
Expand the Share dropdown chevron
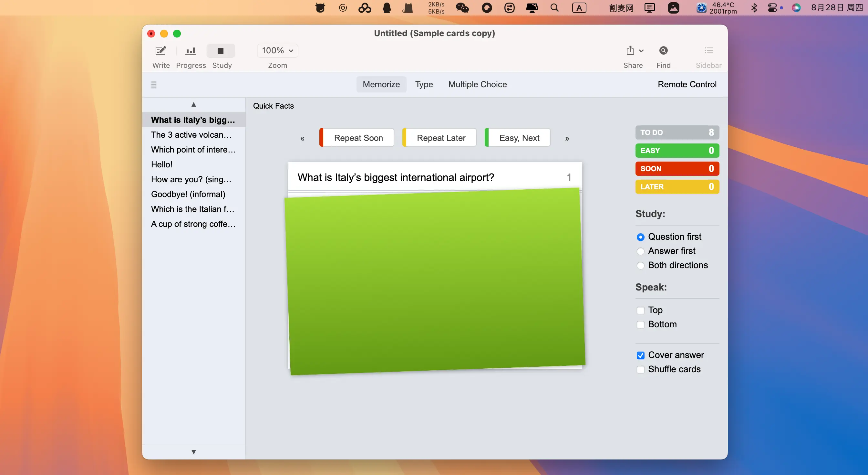[x=641, y=51]
